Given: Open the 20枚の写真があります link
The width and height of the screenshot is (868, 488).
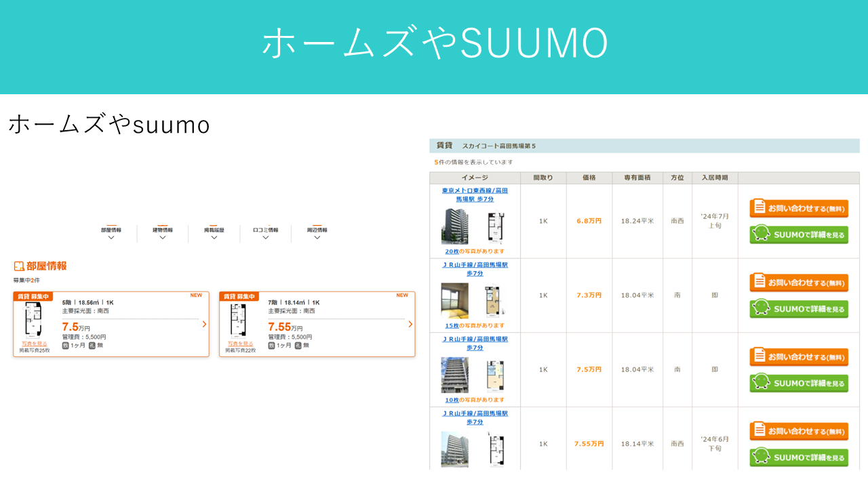Looking at the screenshot, I should (475, 251).
